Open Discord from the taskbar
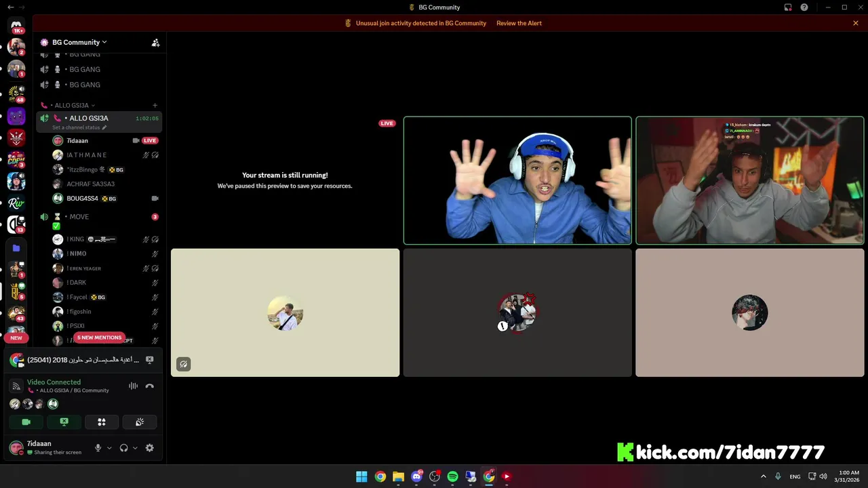The image size is (868, 488). coord(416,476)
